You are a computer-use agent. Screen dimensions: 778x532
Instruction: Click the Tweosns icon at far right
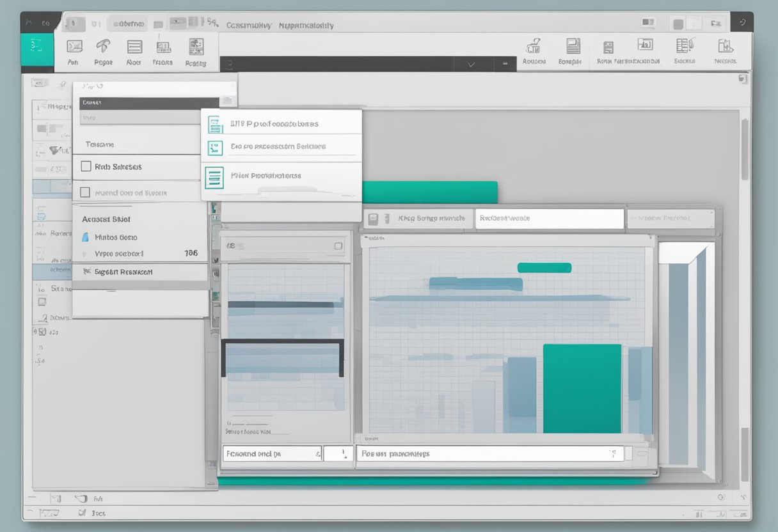pos(725,47)
